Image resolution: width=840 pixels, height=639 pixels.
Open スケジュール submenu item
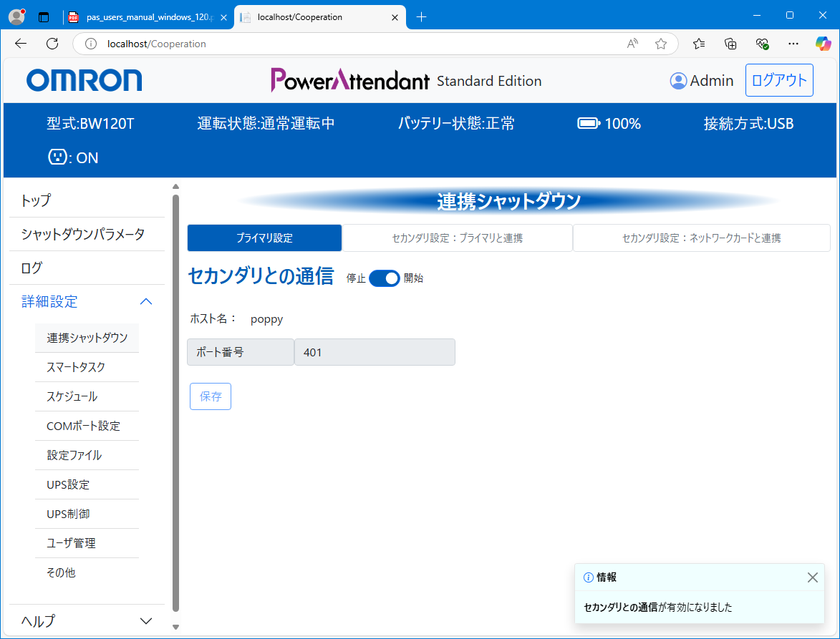point(87,396)
